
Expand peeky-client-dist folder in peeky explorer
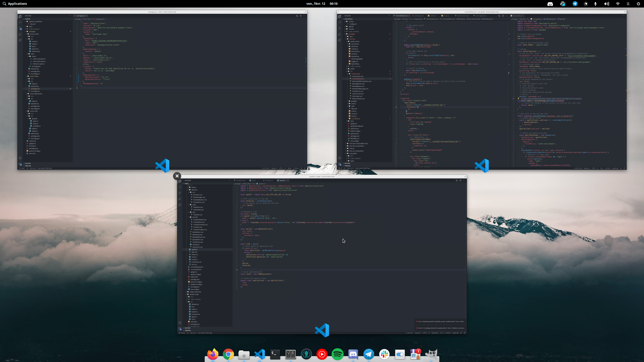pos(195,292)
